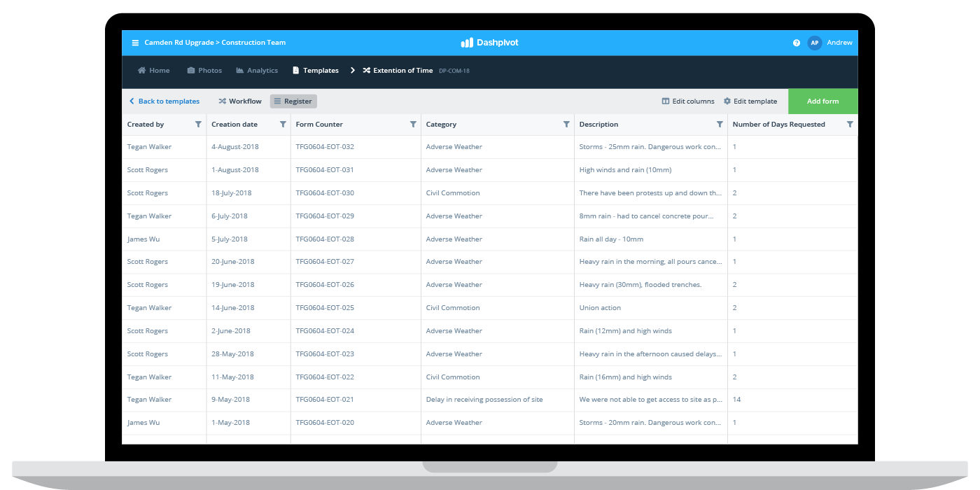Select the 18-July-2018 creation date

pyautogui.click(x=232, y=193)
